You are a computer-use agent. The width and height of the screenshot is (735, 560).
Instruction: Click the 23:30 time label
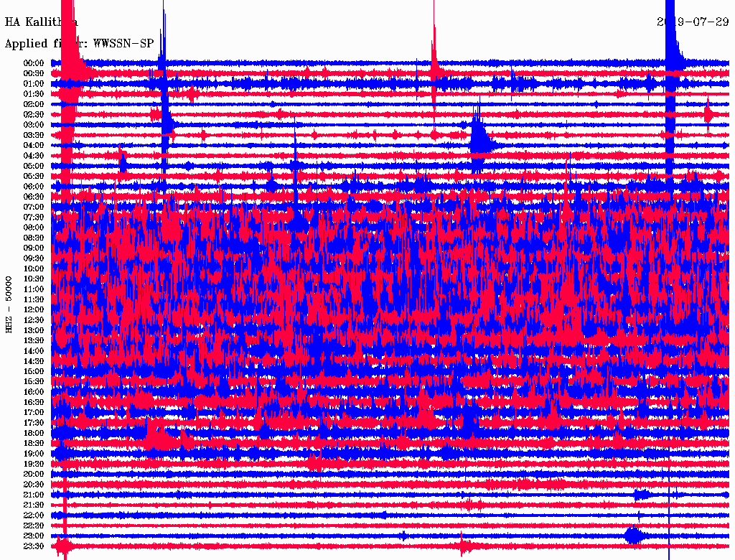pyautogui.click(x=34, y=546)
